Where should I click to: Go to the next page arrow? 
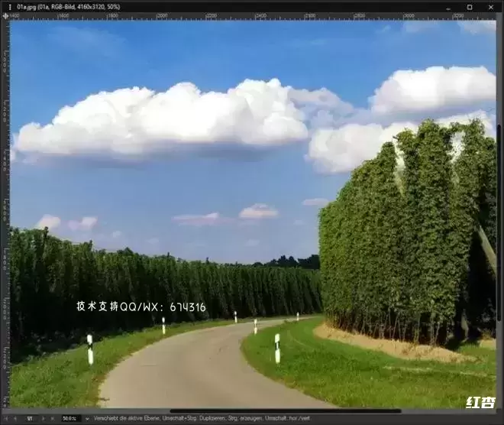pyautogui.click(x=43, y=419)
